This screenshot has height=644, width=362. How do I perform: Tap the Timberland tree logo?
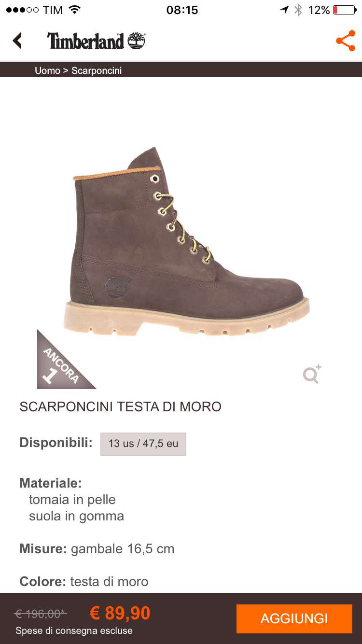(x=137, y=41)
